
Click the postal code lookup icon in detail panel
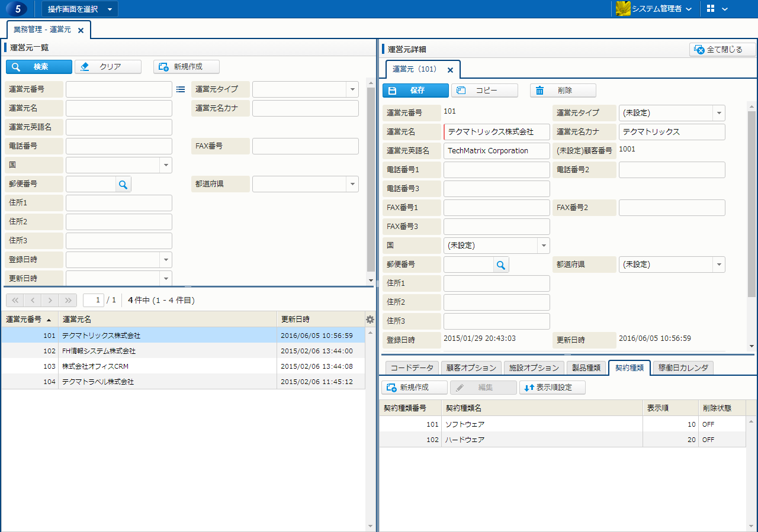tap(501, 265)
